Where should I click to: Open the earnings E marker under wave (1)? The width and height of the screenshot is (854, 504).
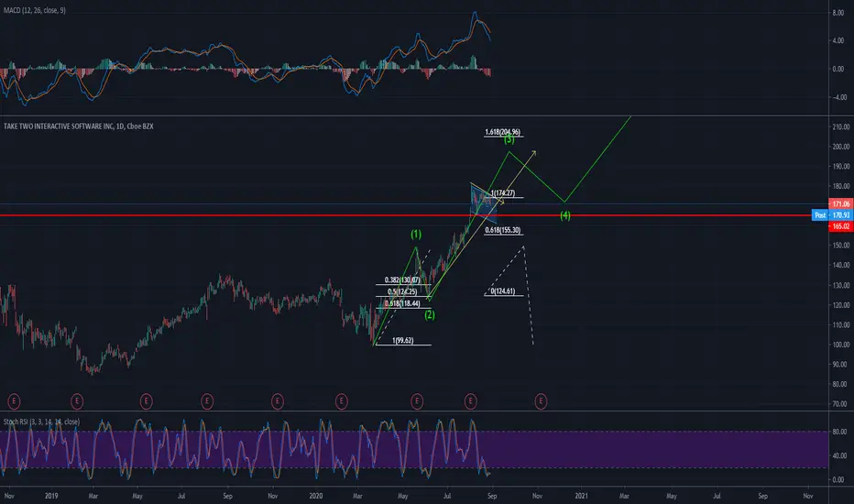click(417, 402)
